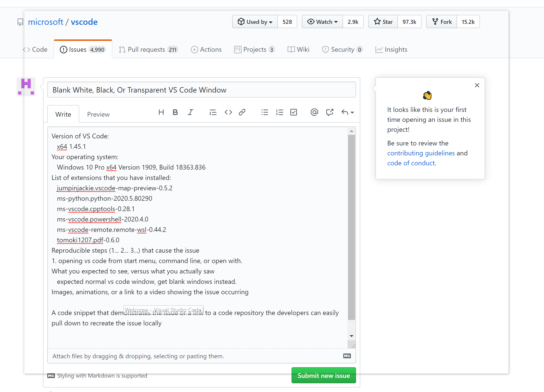Insert a code snippet using the code icon

(228, 112)
